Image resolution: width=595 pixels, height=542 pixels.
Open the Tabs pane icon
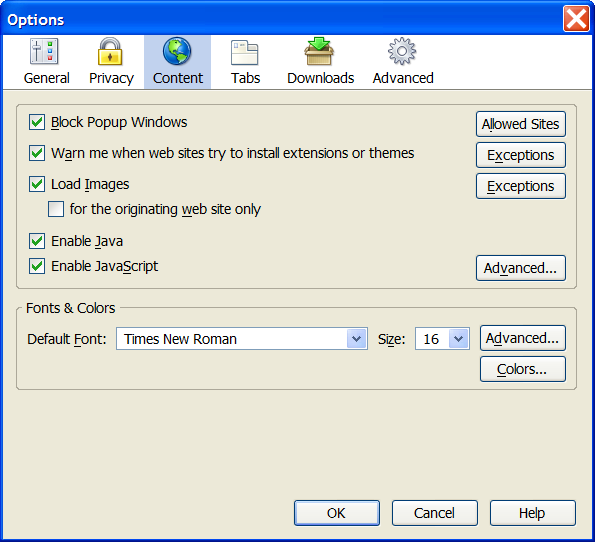pyautogui.click(x=245, y=52)
